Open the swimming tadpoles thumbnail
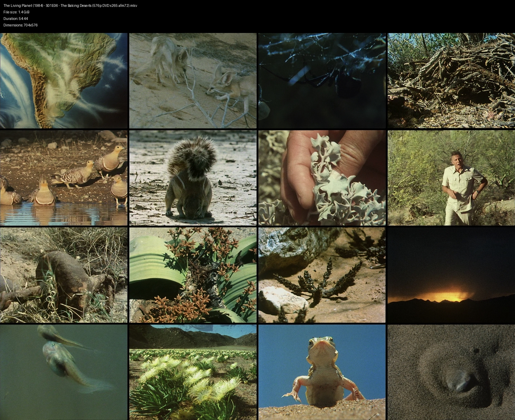 click(64, 372)
